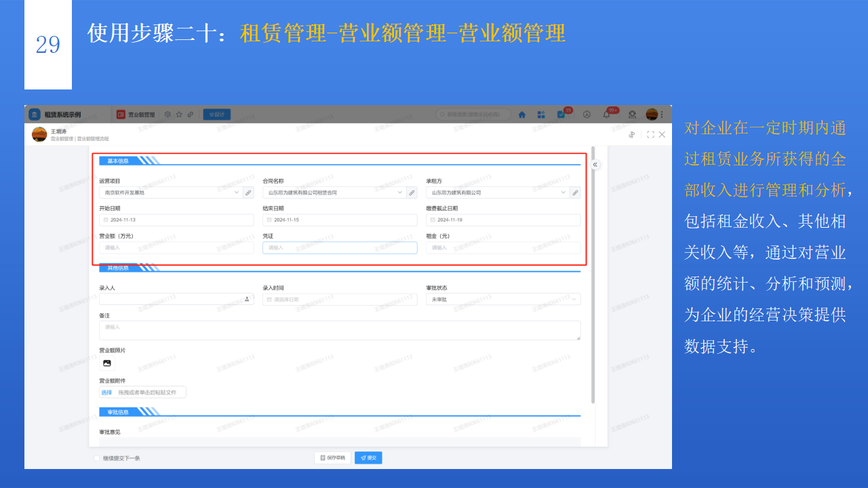
Task: Open the notification bell with 99+ badge
Action: (x=606, y=115)
